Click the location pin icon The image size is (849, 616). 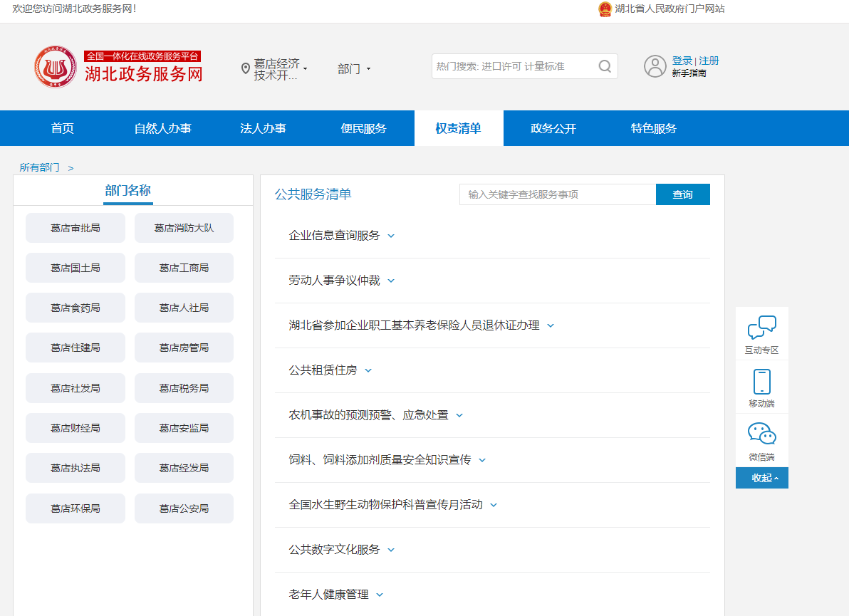pyautogui.click(x=246, y=68)
